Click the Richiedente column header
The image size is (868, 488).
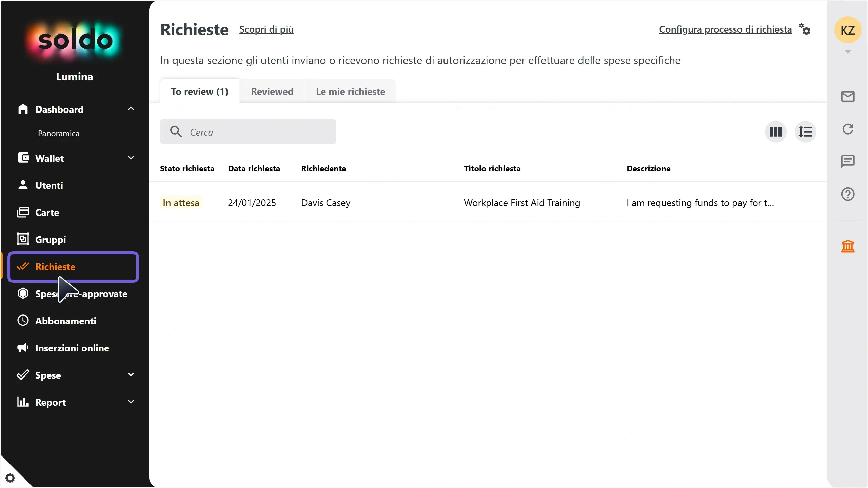[323, 169]
